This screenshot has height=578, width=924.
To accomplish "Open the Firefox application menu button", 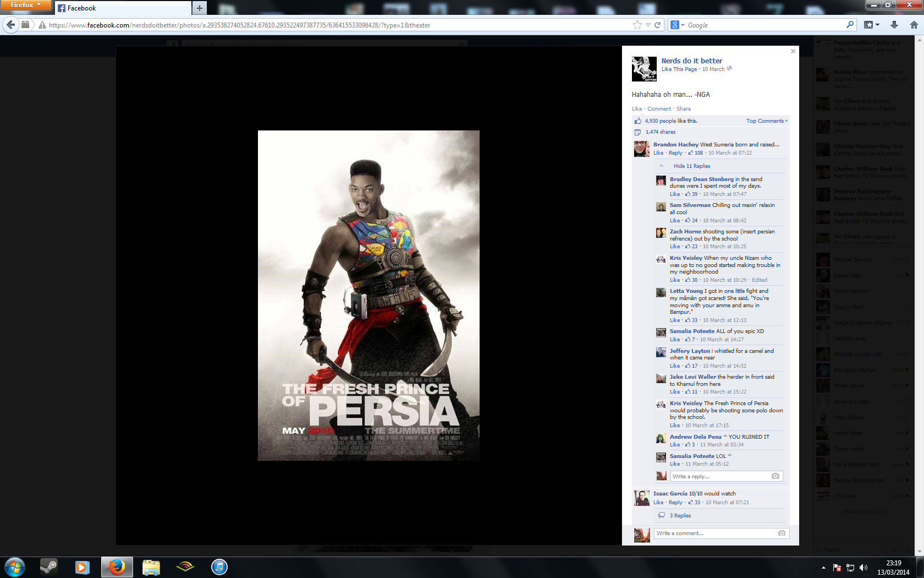I will click(25, 5).
